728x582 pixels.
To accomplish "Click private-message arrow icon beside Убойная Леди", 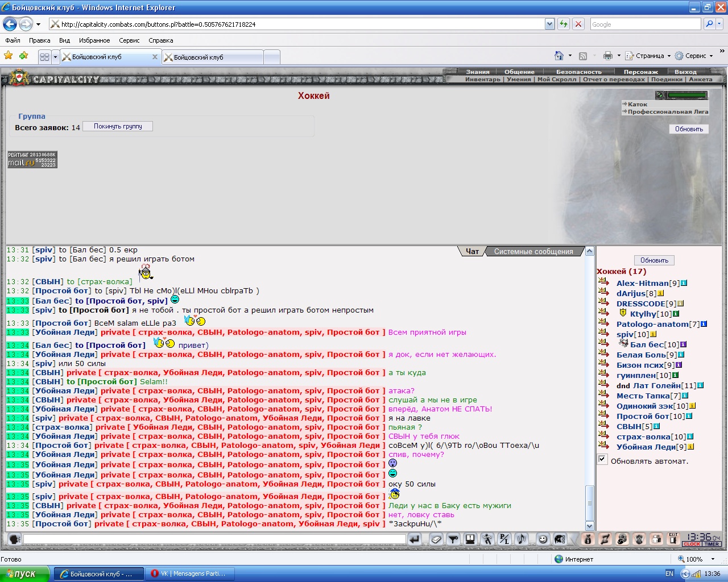I will tap(604, 446).
